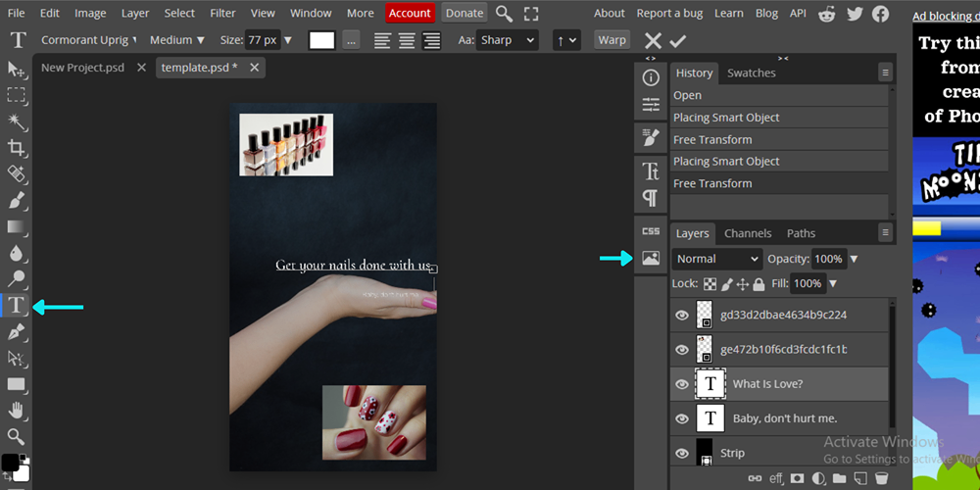Select the Brush tool
Screen dimensions: 980x490
pos(16,201)
